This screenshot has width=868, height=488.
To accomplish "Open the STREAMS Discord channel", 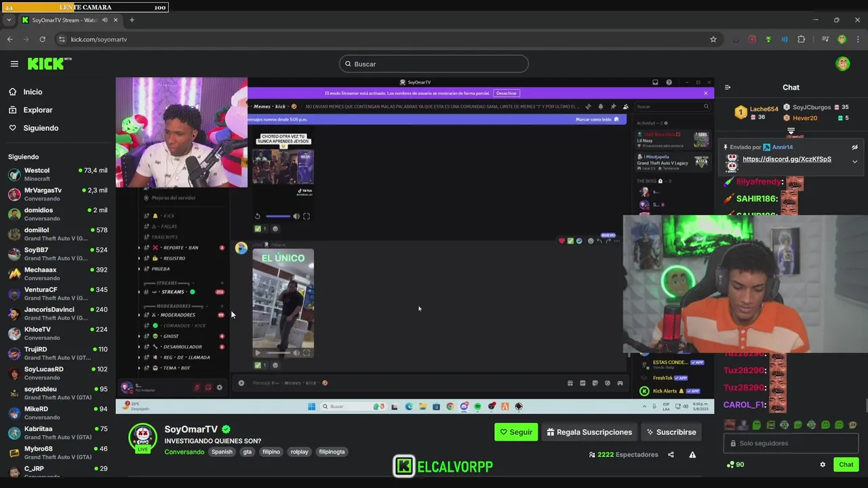I will click(x=182, y=292).
